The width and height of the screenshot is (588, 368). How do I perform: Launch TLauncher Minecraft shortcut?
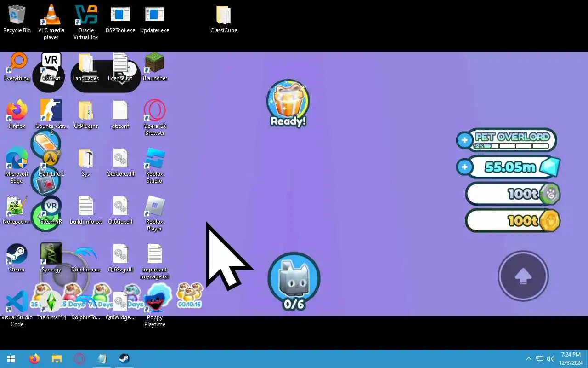pyautogui.click(x=155, y=67)
